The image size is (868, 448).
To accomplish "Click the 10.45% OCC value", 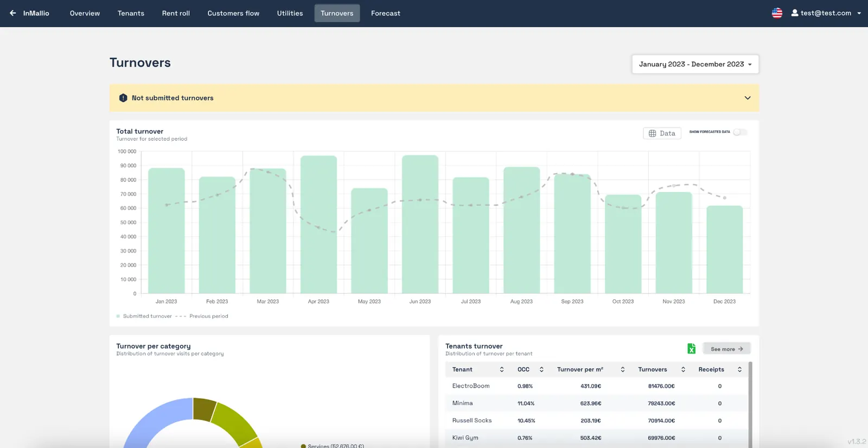I will point(526,421).
